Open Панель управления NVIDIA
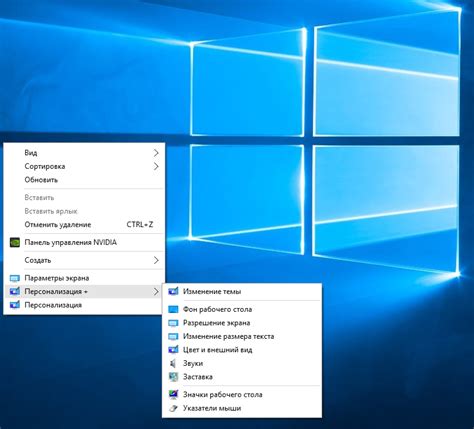The height and width of the screenshot is (429, 474). 84,242
